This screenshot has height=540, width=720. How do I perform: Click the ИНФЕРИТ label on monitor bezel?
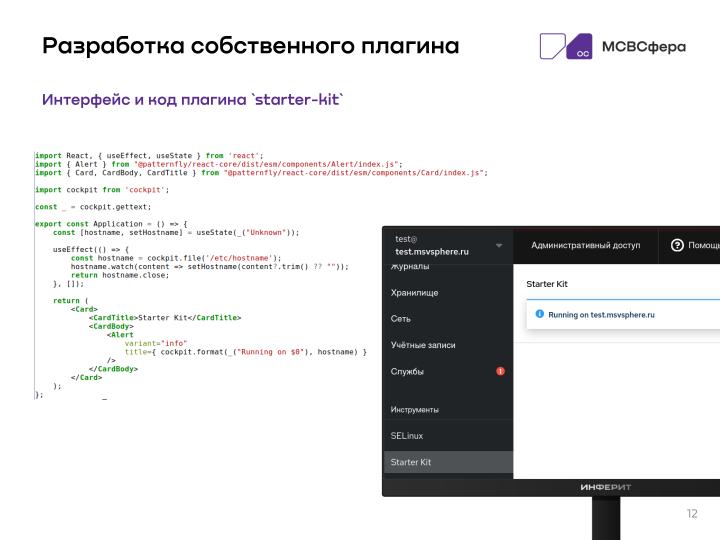(606, 487)
